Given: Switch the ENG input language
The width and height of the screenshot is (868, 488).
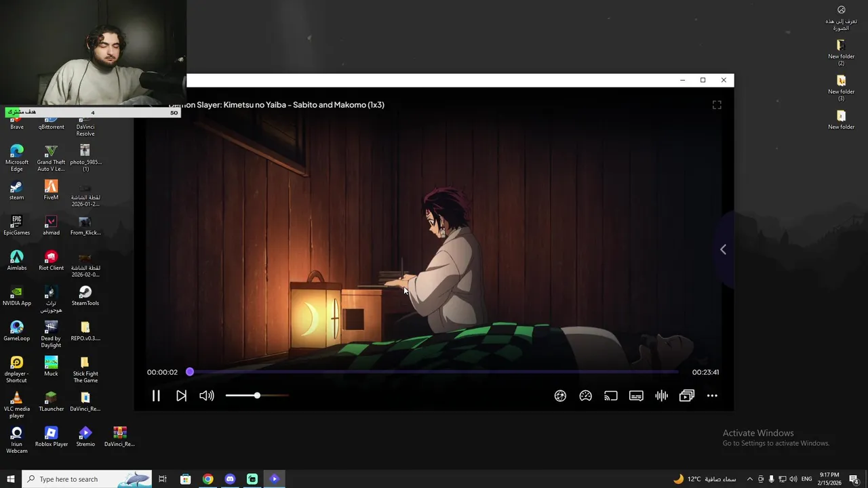Looking at the screenshot, I should pyautogui.click(x=806, y=479).
